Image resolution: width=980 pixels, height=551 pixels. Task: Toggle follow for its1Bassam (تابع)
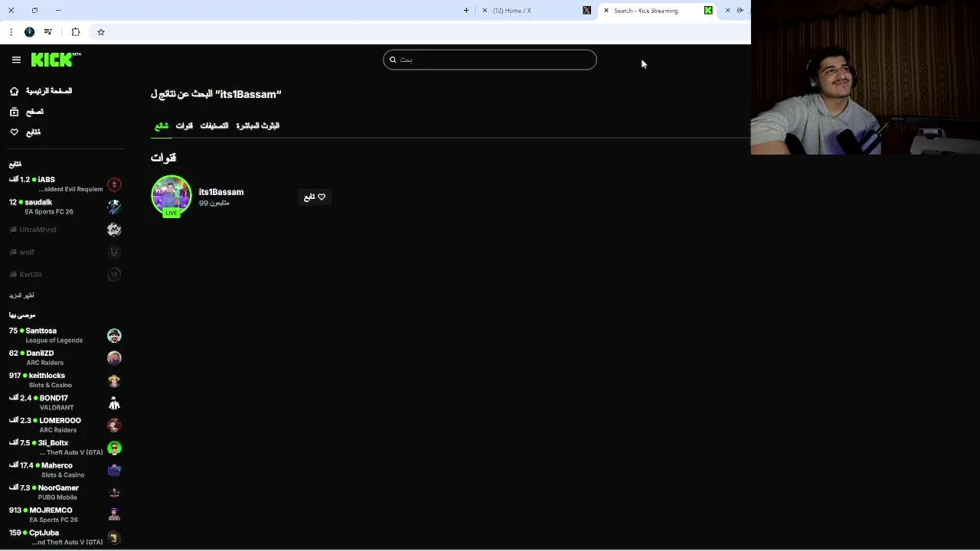point(315,197)
